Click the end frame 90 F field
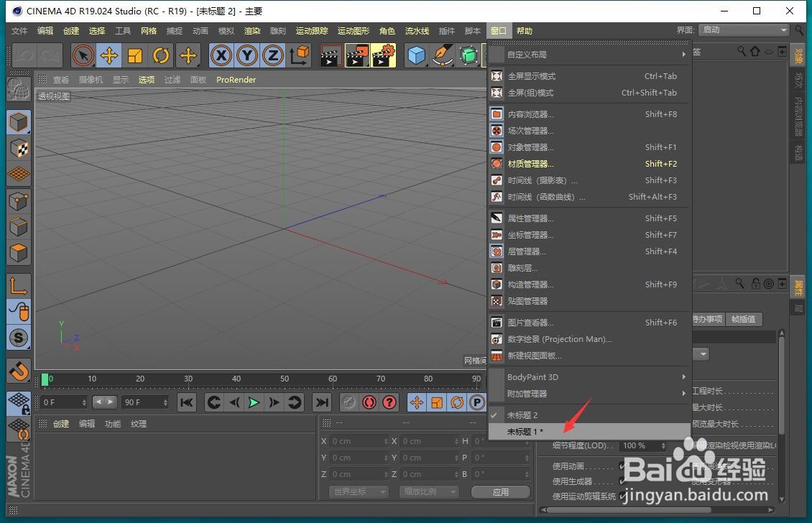812x523 pixels. pos(145,402)
